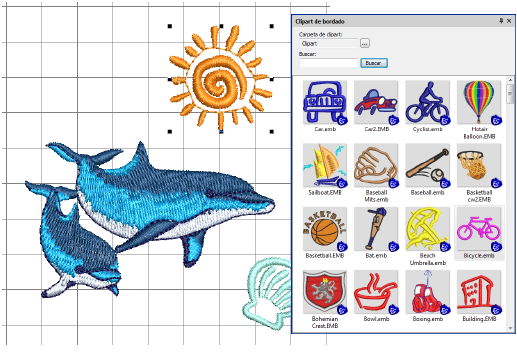Click the top-left selection handle of sun
The width and height of the screenshot is (517, 361).
170,26
